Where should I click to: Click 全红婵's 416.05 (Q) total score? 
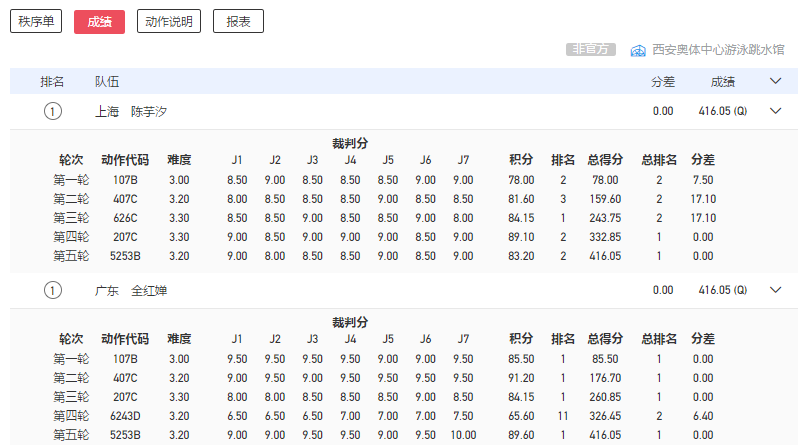(722, 290)
